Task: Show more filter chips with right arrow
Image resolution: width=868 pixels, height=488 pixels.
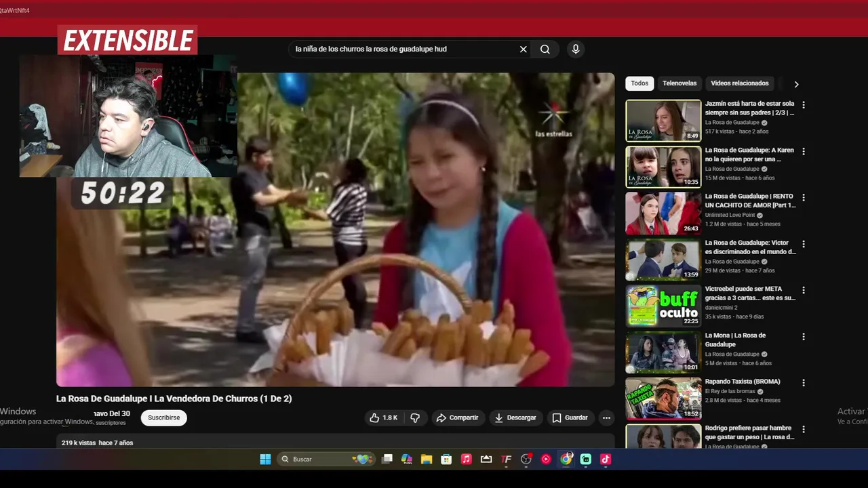Action: click(x=796, y=84)
